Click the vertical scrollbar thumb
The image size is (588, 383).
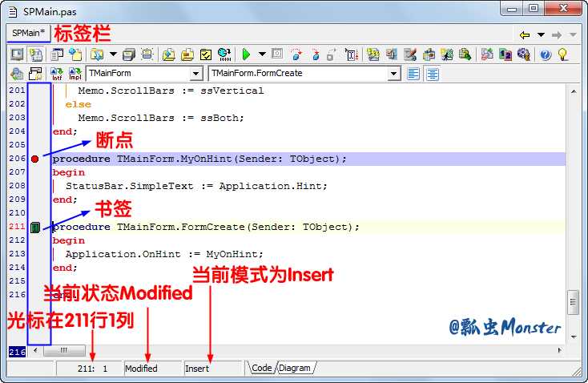573,302
